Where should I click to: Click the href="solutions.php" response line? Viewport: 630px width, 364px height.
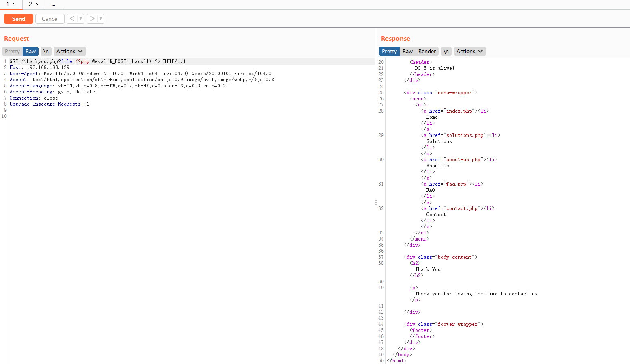461,135
